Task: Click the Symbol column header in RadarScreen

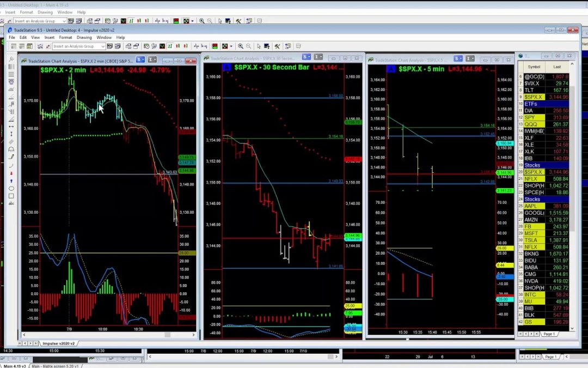Action: pyautogui.click(x=534, y=67)
